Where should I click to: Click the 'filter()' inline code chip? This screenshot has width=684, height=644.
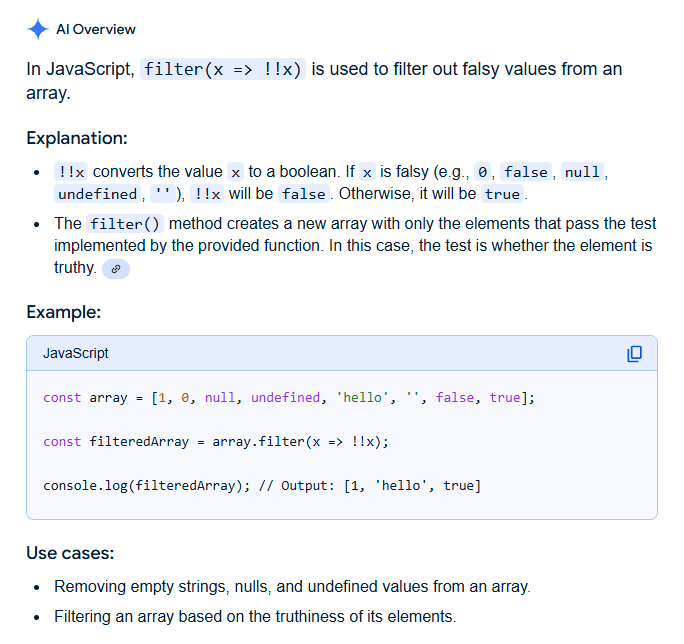pyautogui.click(x=125, y=224)
